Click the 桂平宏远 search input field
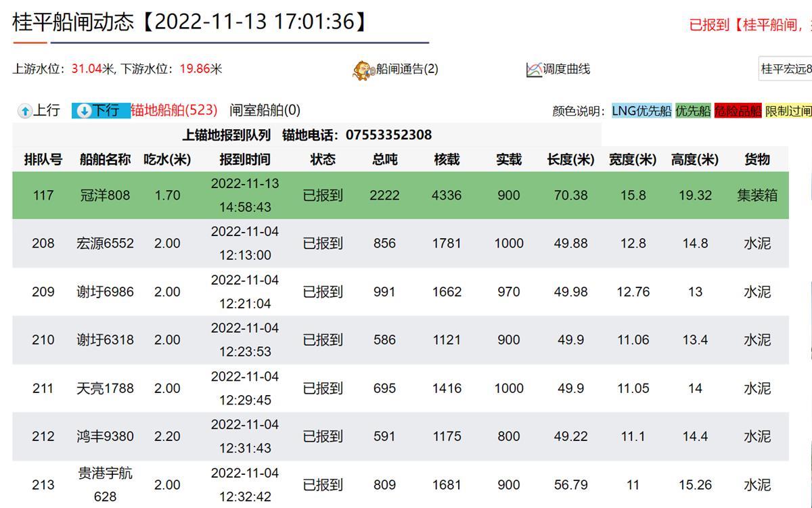Viewport: 812px width, 508px height. coord(785,69)
